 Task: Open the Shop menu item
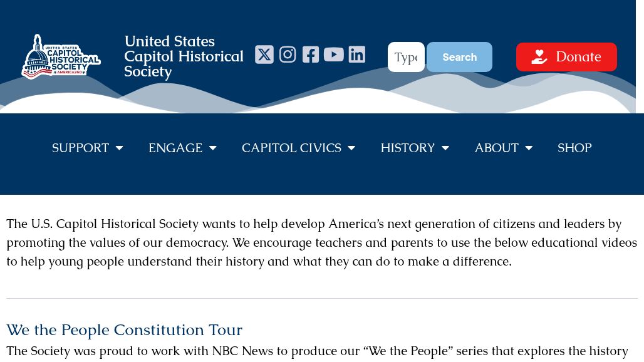pyautogui.click(x=574, y=148)
